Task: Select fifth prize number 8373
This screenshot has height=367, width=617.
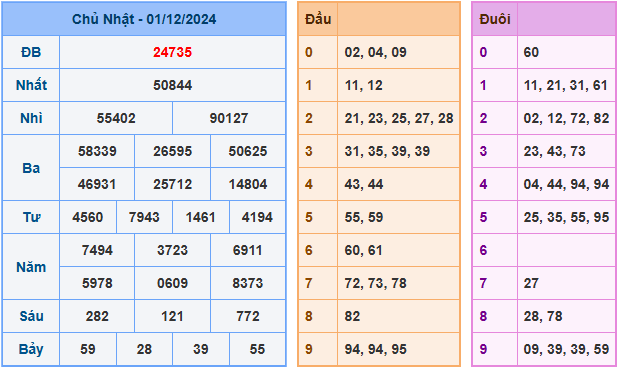Action: tap(248, 284)
